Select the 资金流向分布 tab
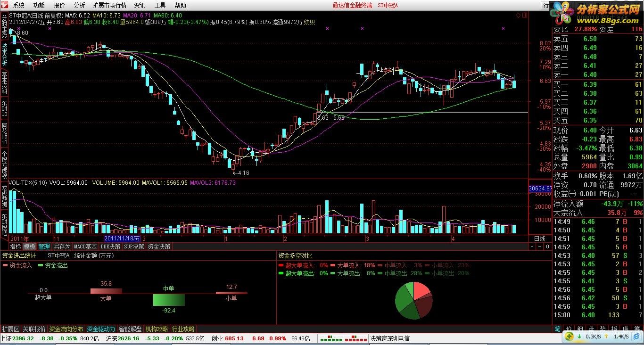The height and width of the screenshot is (345, 644). [x=66, y=329]
